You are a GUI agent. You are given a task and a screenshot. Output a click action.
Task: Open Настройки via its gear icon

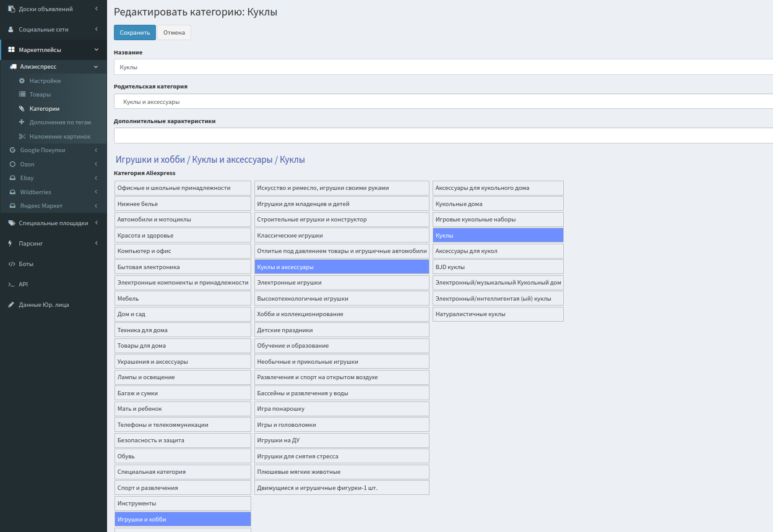click(x=22, y=81)
